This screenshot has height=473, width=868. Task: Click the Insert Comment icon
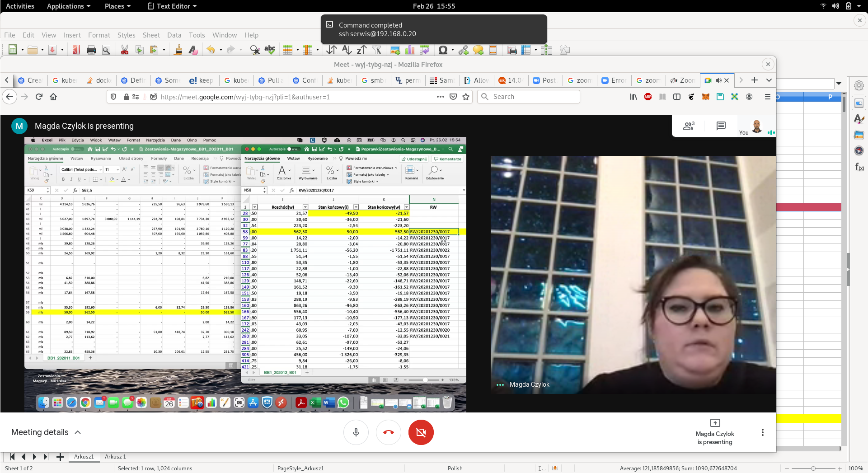click(478, 50)
